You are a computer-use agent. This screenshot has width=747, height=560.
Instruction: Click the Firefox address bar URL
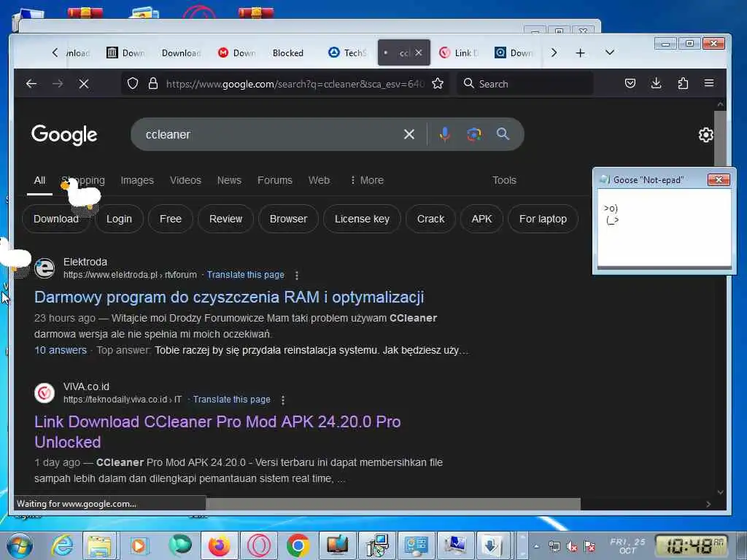tap(295, 84)
